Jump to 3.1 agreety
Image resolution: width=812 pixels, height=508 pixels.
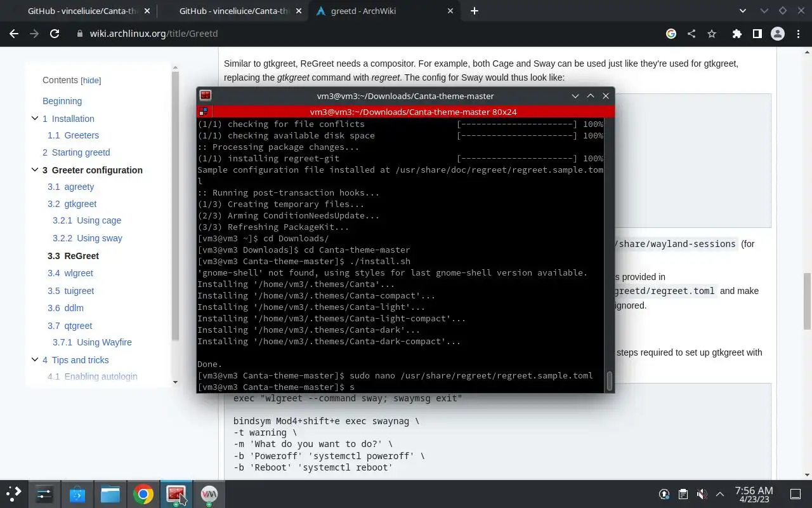coord(70,187)
